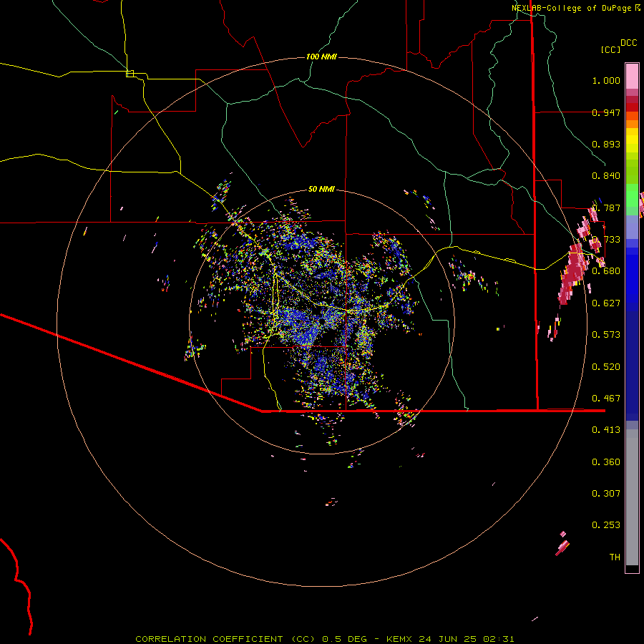This screenshot has height=644, width=644.
Task: Select the 0.413 legend value
Action: pyautogui.click(x=606, y=430)
